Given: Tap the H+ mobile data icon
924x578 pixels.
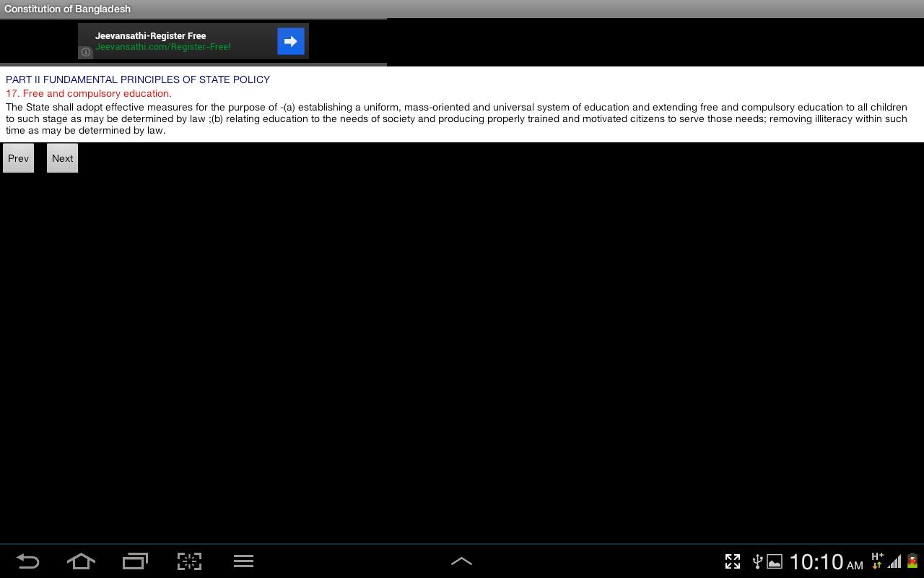Looking at the screenshot, I should point(877,561).
